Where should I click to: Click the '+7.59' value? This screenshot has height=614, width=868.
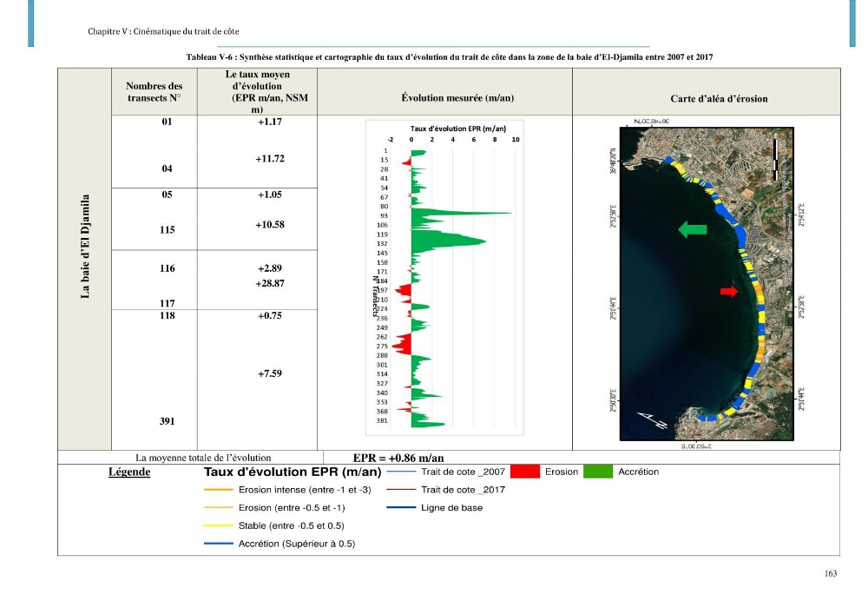coord(270,373)
